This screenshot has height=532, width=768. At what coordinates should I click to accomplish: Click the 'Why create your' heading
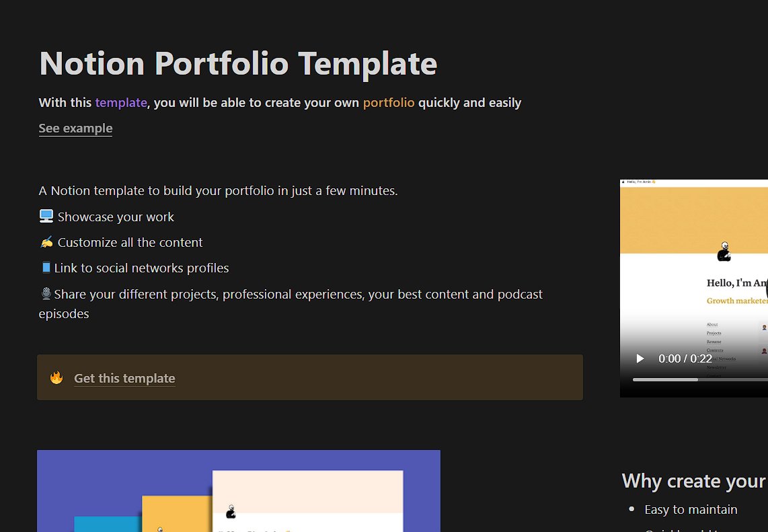click(x=695, y=481)
